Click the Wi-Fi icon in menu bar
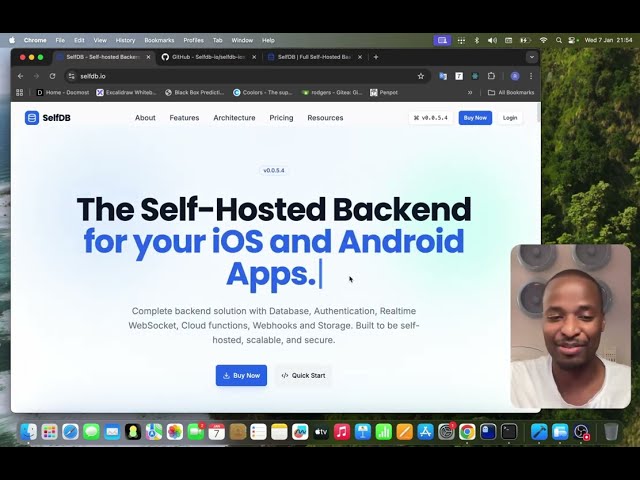Screen dimensions: 640x480 coord(543,40)
